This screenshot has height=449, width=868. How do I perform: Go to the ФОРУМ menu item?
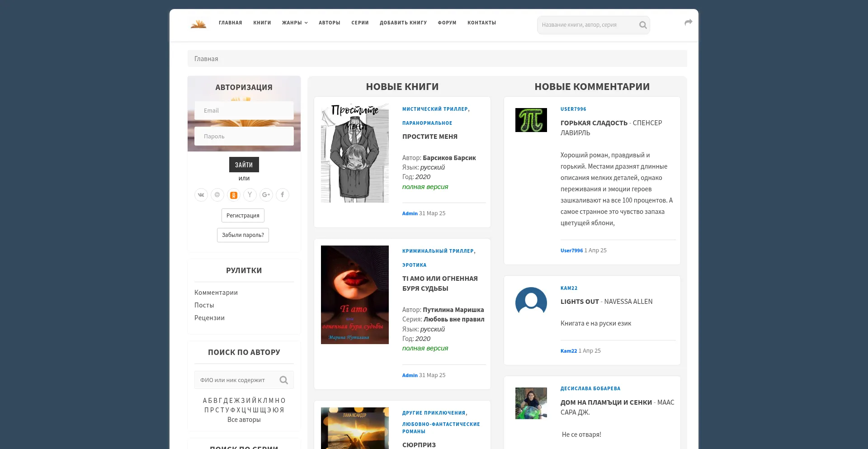(447, 23)
